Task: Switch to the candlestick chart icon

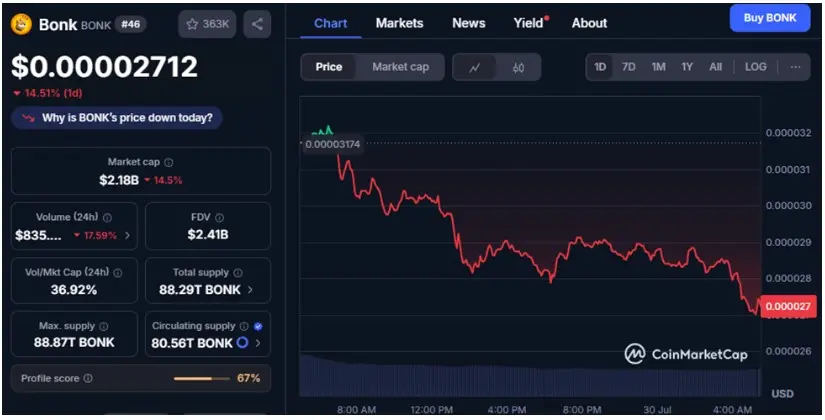Action: tap(518, 67)
